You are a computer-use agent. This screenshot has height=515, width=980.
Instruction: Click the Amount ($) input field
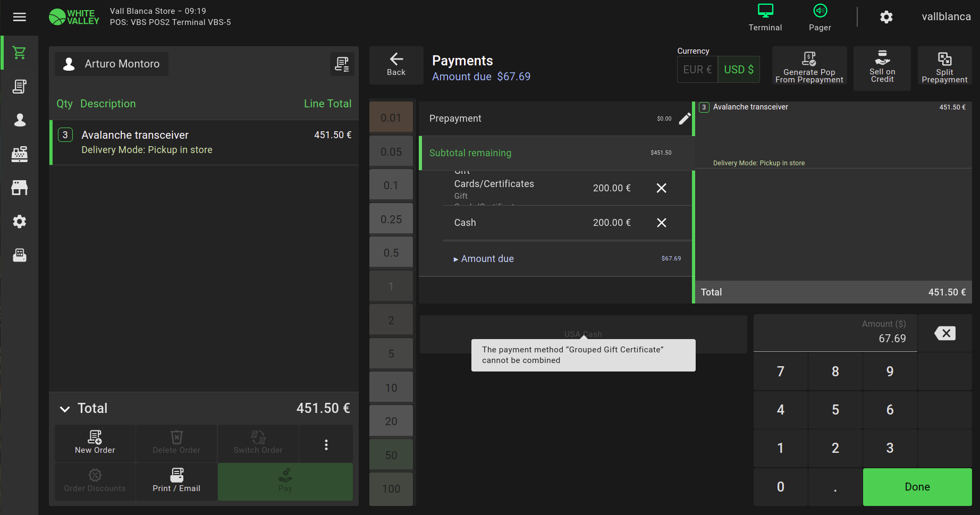pyautogui.click(x=835, y=333)
